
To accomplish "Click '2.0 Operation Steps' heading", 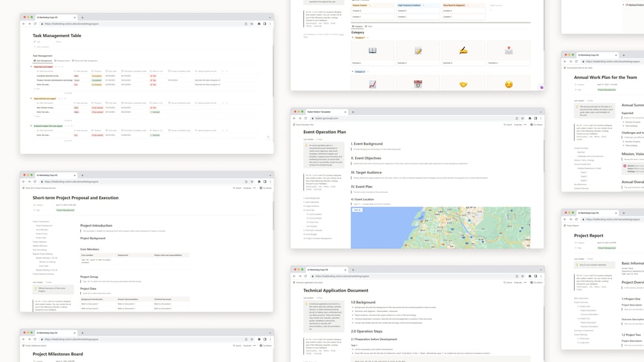I will tap(367, 331).
